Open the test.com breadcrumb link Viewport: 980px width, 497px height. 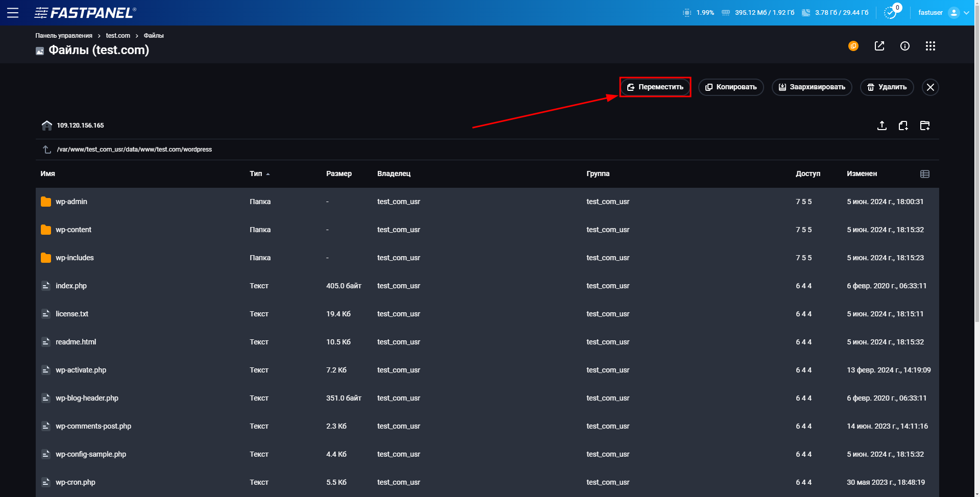(x=118, y=35)
